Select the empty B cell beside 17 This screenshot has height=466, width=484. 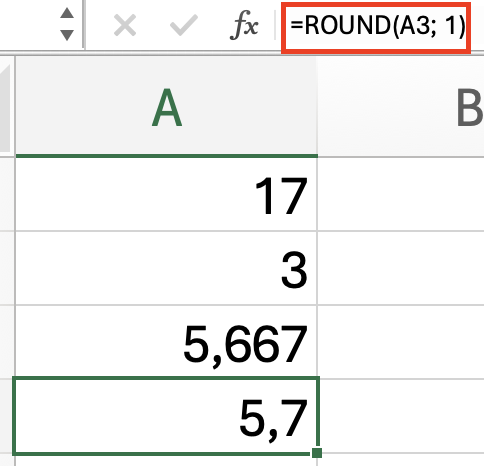tap(401, 194)
